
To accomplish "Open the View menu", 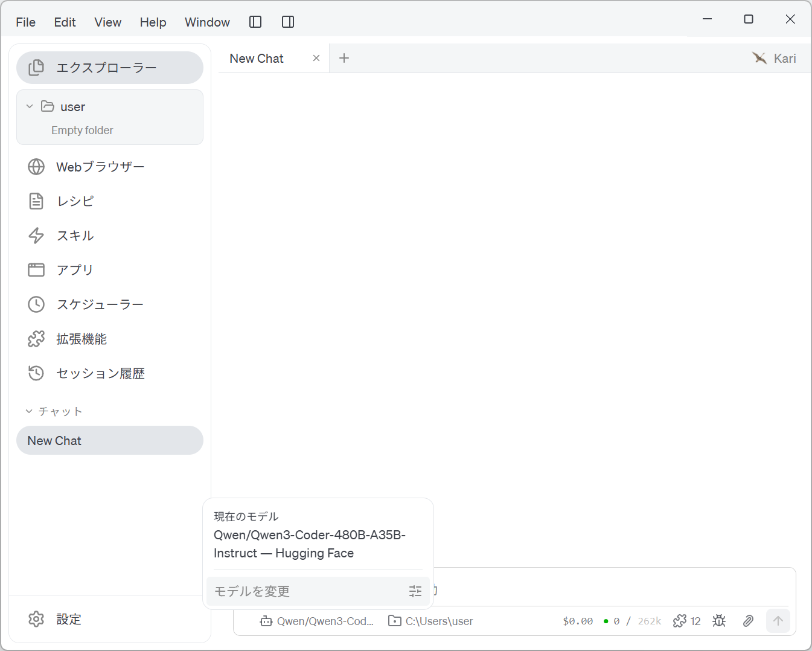I will click(108, 22).
